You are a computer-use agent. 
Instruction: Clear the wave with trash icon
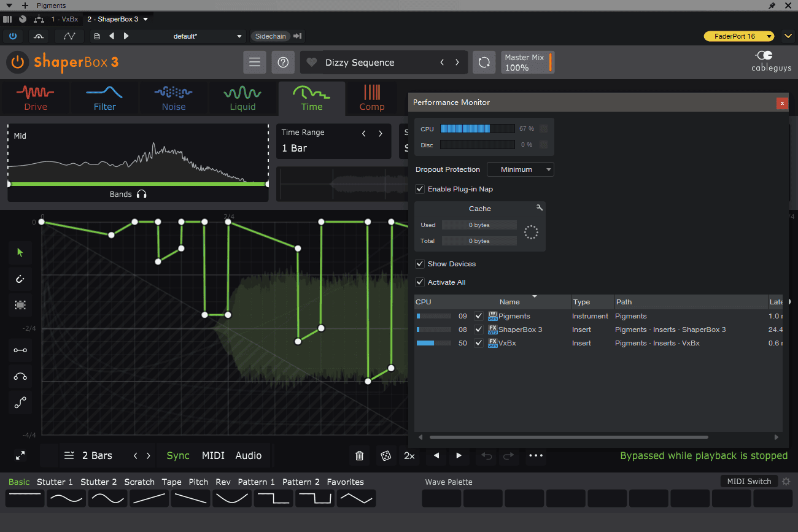[360, 455]
